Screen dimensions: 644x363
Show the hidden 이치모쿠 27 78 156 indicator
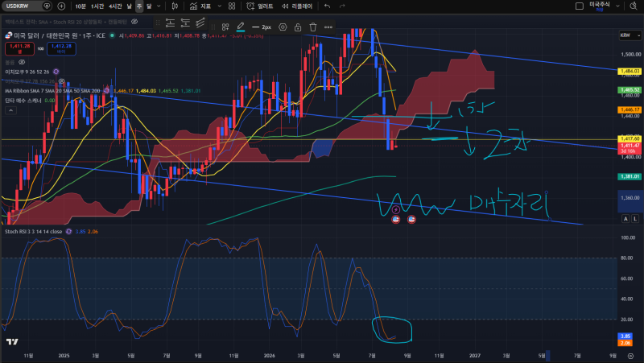[62, 81]
